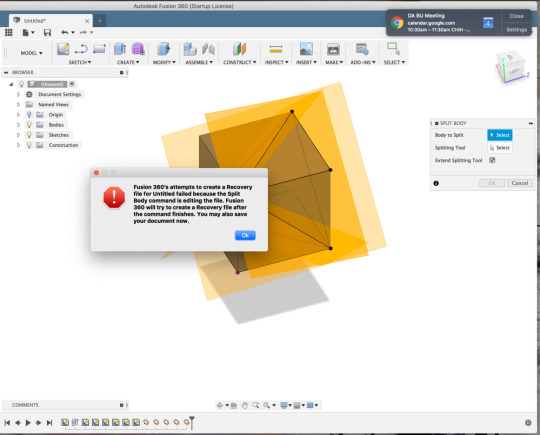Open Display Settings monitor icon
The height and width of the screenshot is (435, 540).
point(284,405)
